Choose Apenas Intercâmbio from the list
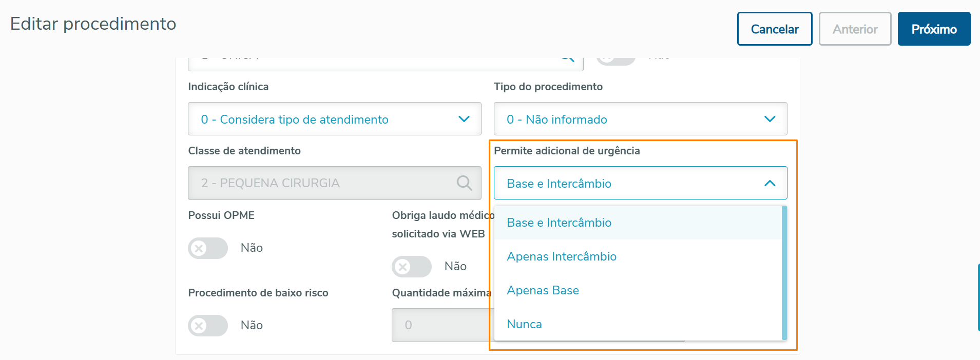Screen dimensions: 980x360 click(x=562, y=256)
